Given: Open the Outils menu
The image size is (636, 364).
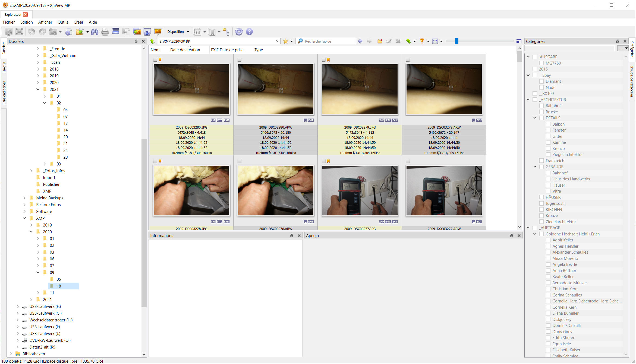Looking at the screenshot, I should (x=63, y=22).
